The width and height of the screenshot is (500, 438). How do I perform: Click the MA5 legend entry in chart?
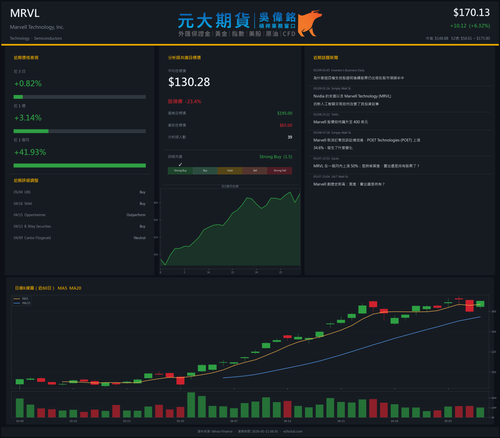21,299
